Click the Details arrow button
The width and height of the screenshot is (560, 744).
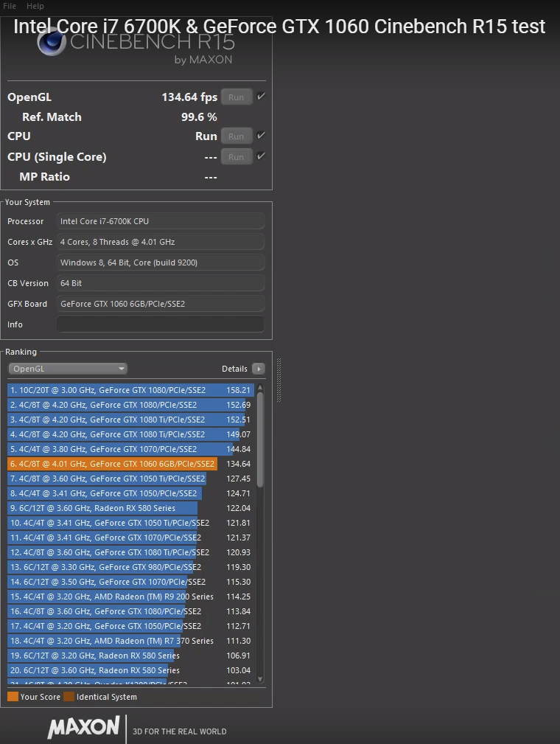click(259, 369)
